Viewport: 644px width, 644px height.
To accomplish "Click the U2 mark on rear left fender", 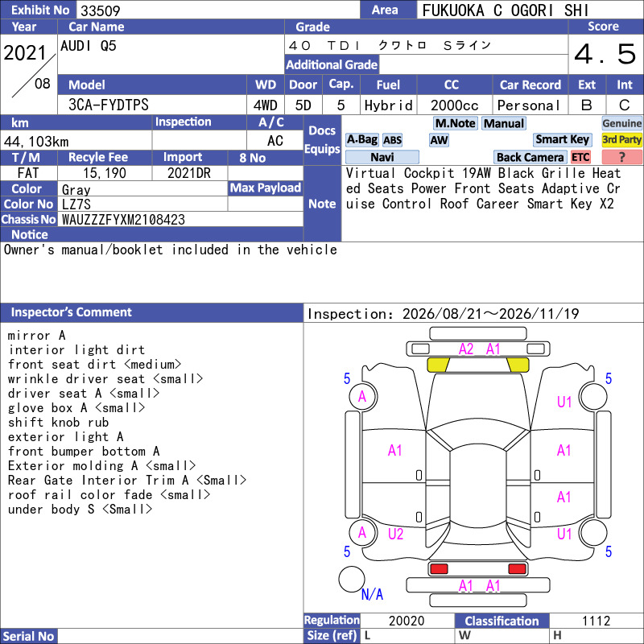I will [x=395, y=534].
